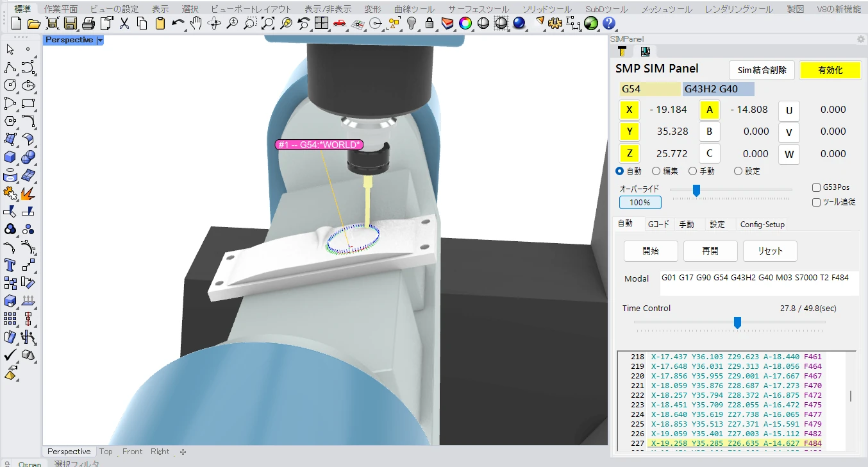Click the Time Control slider handle

coord(737,322)
